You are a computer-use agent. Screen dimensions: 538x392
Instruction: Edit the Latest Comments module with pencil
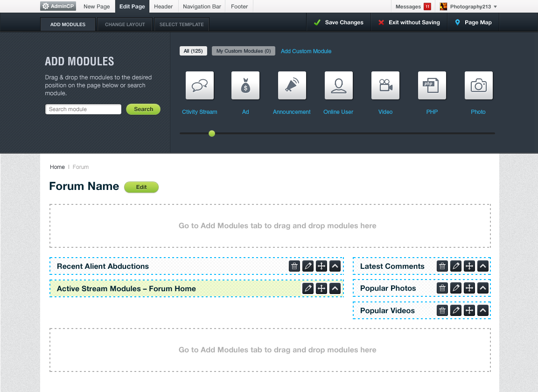[456, 266]
